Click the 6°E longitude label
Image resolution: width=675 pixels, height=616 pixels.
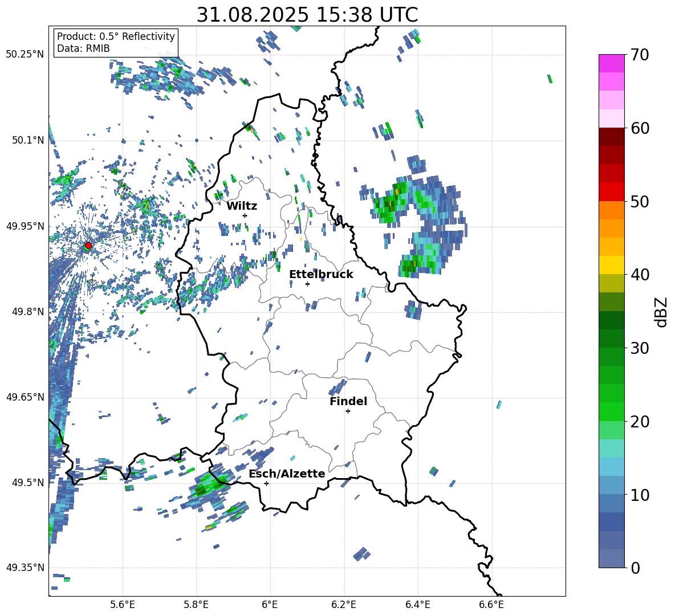(270, 605)
